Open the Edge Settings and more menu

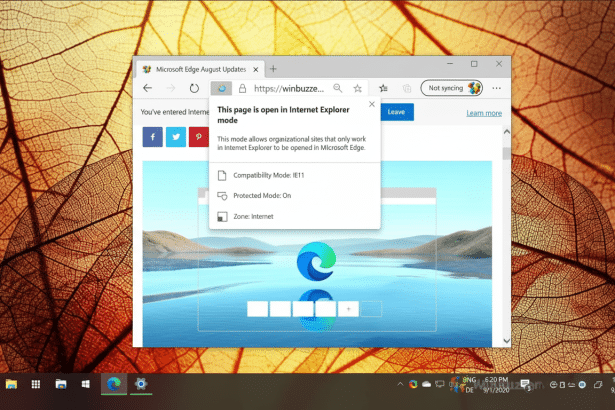(x=497, y=88)
